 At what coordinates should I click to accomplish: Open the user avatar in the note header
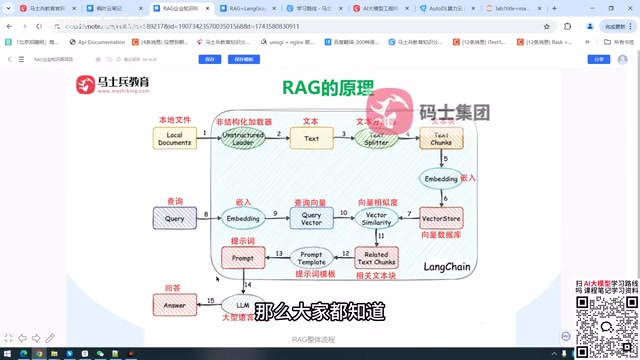[622, 59]
